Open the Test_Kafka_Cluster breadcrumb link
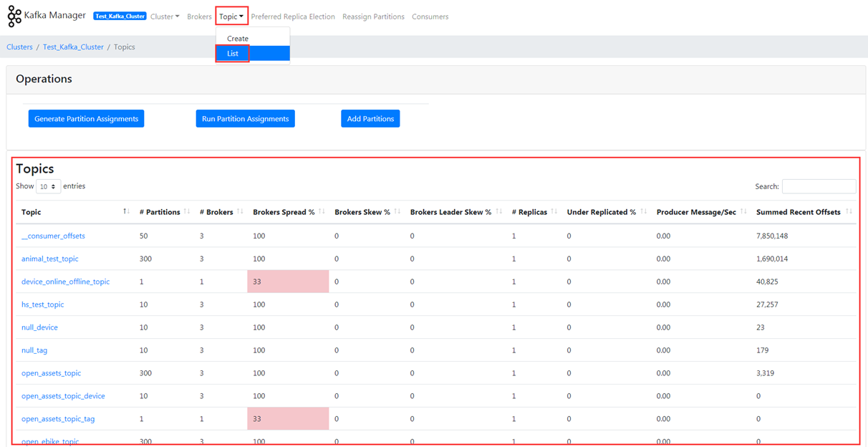This screenshot has width=868, height=447. coord(73,47)
